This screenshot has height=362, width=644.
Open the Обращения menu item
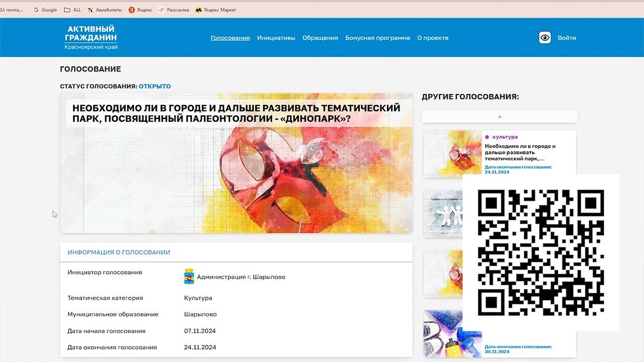click(320, 38)
